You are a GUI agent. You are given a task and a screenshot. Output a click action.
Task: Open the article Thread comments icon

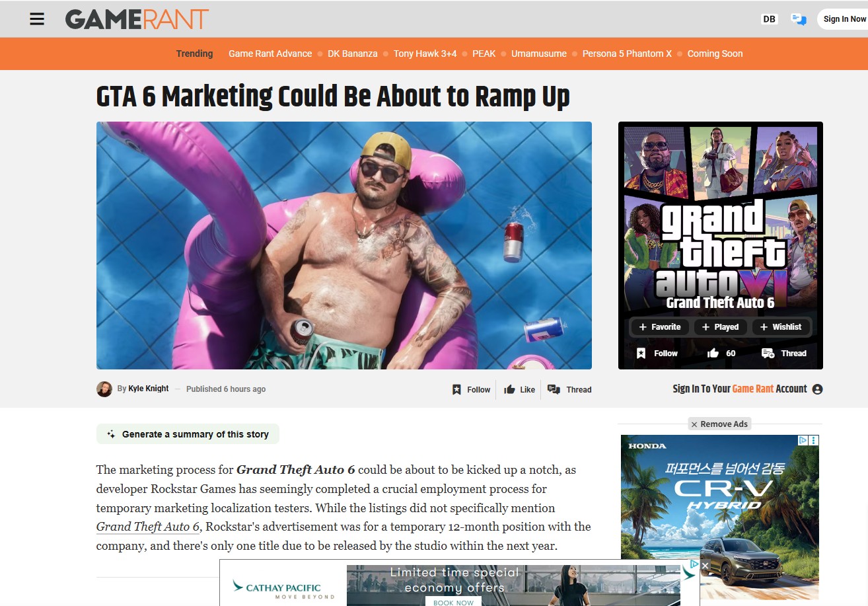pos(569,390)
